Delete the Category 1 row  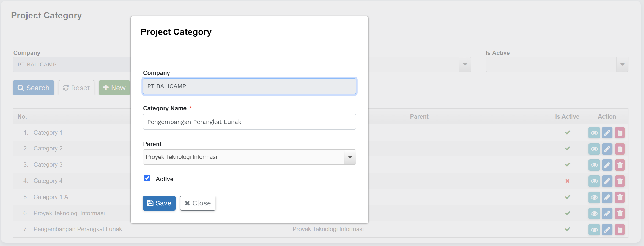620,133
